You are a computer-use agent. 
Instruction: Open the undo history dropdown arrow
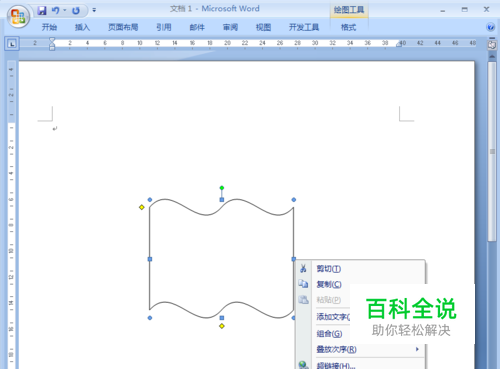pyautogui.click(x=65, y=11)
